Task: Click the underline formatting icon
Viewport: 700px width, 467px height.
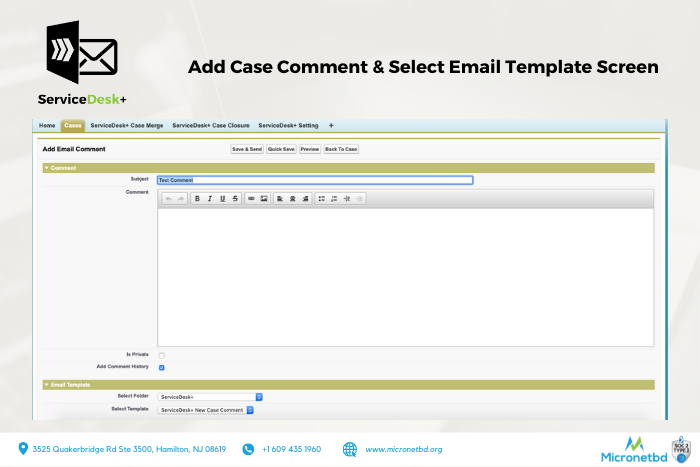Action: [x=222, y=198]
